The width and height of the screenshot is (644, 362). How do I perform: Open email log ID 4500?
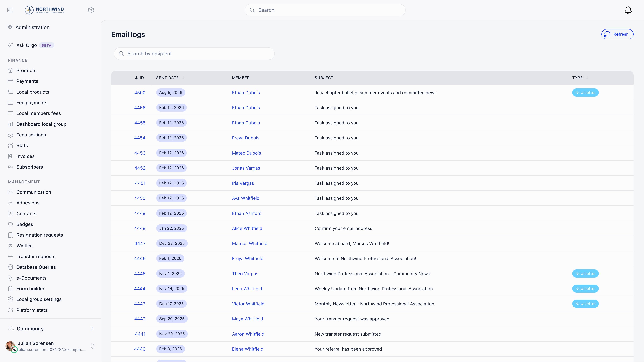click(140, 93)
